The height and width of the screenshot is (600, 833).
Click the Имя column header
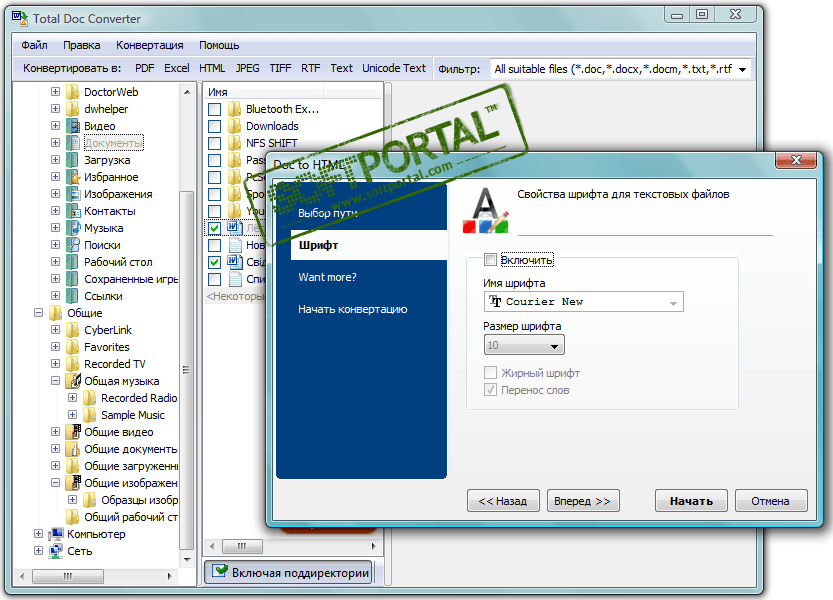(264, 92)
